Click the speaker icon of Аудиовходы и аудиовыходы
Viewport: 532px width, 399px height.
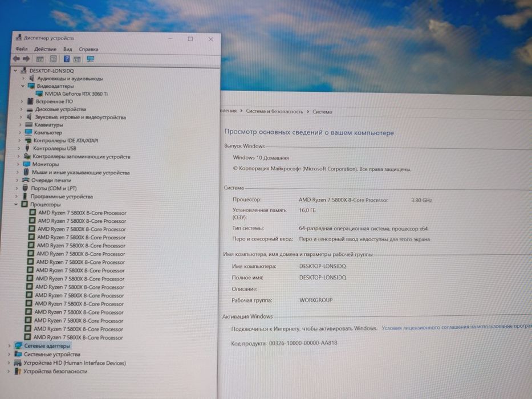31,79
